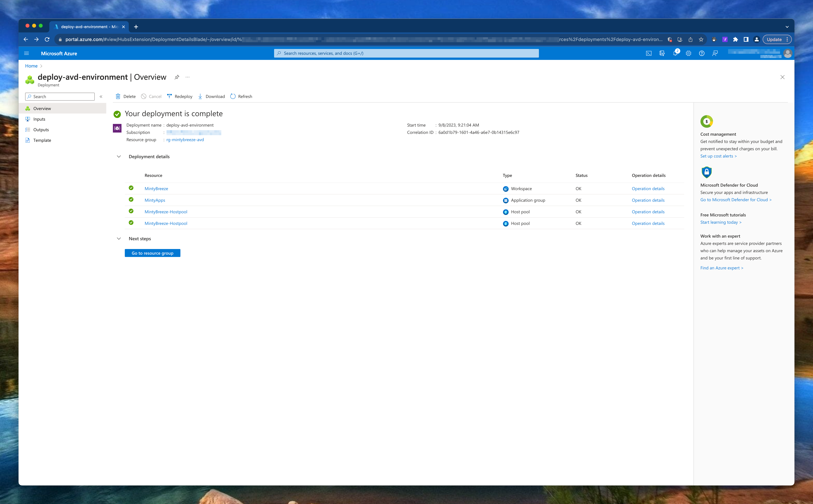Open the portal settings gear
Screen dimensions: 813x504
point(688,53)
